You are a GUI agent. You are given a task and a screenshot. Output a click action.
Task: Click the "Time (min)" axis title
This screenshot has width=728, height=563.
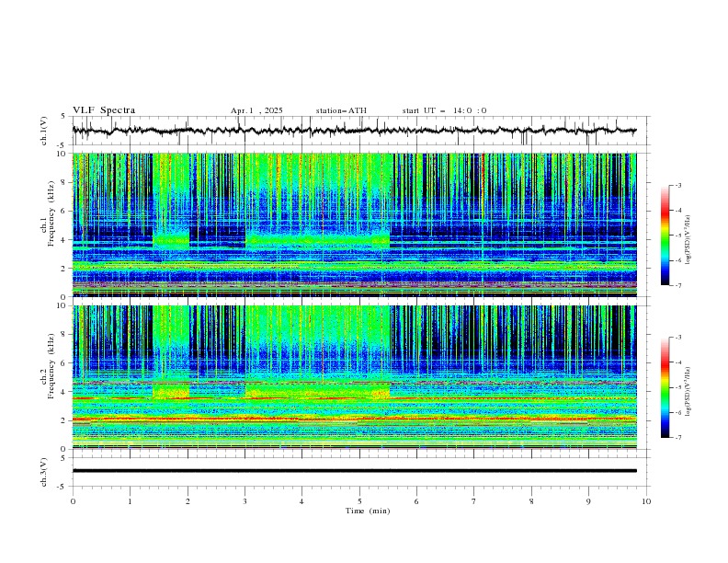(x=368, y=511)
